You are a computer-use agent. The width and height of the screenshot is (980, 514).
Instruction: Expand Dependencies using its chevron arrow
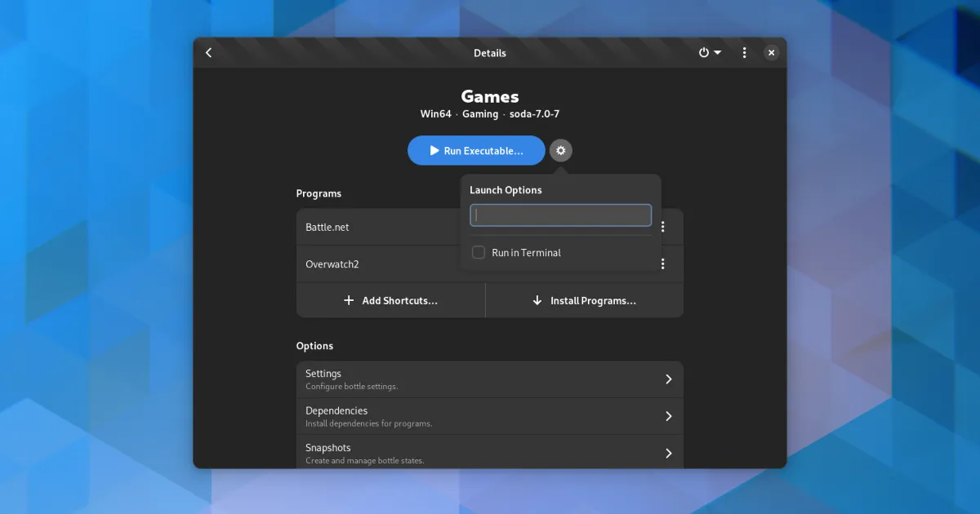tap(668, 416)
